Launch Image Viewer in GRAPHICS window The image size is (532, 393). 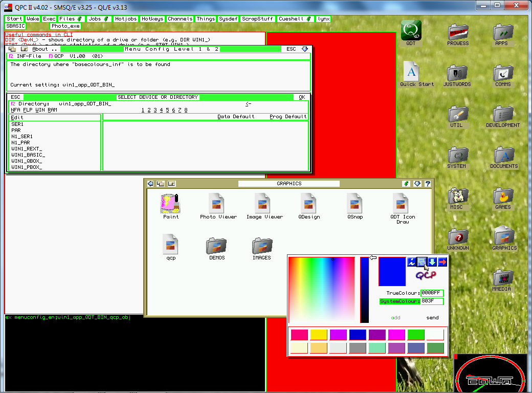click(262, 203)
